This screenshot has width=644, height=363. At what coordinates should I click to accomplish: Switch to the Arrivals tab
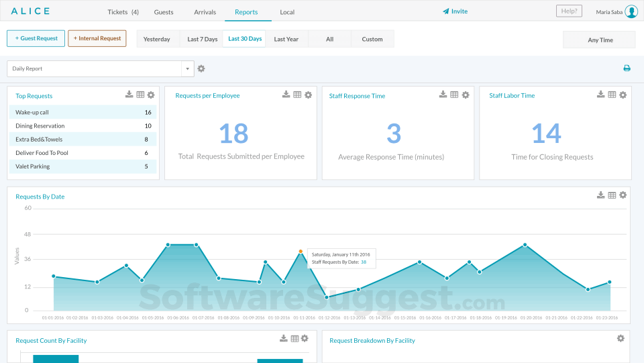click(205, 12)
